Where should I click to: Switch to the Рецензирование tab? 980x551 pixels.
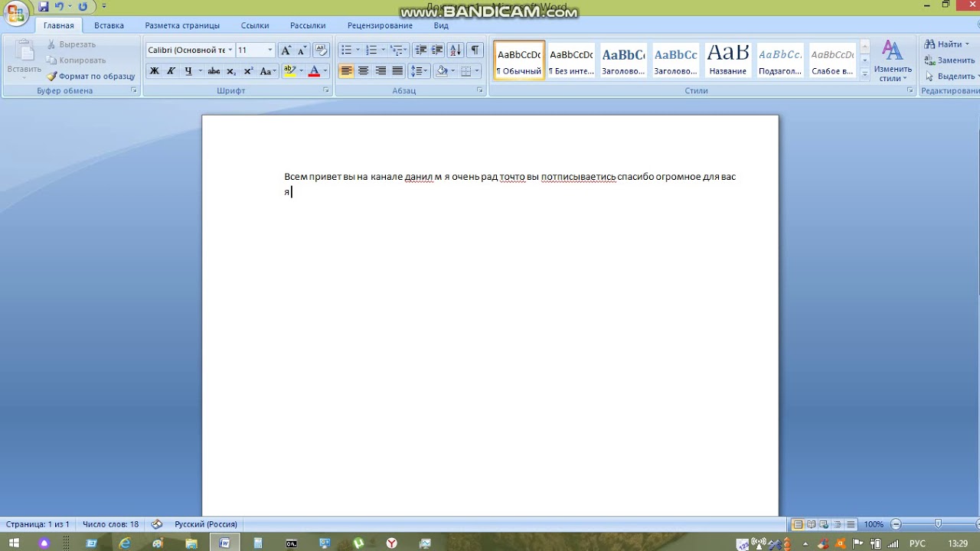click(x=380, y=25)
